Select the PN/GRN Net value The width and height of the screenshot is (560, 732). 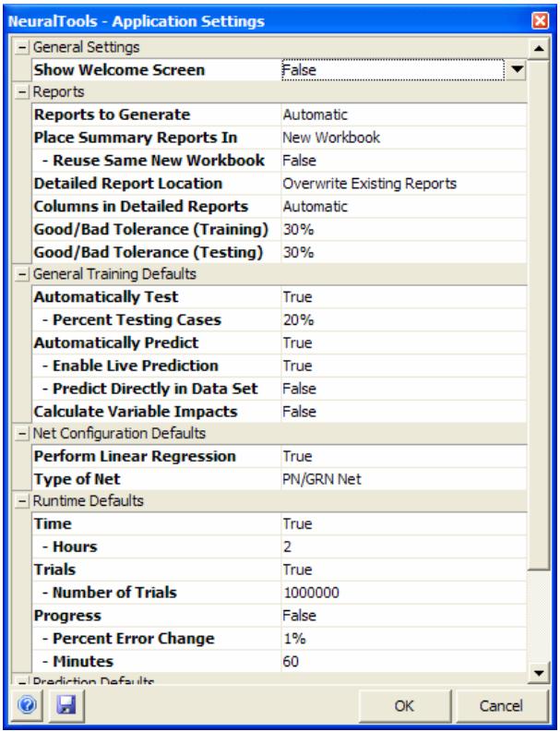tap(404, 479)
